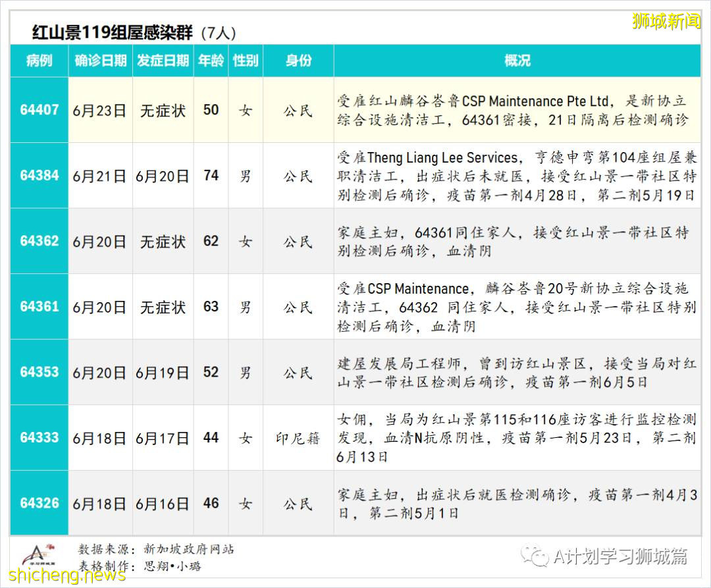
Task: Expand details for case 64384
Action: 38,176
